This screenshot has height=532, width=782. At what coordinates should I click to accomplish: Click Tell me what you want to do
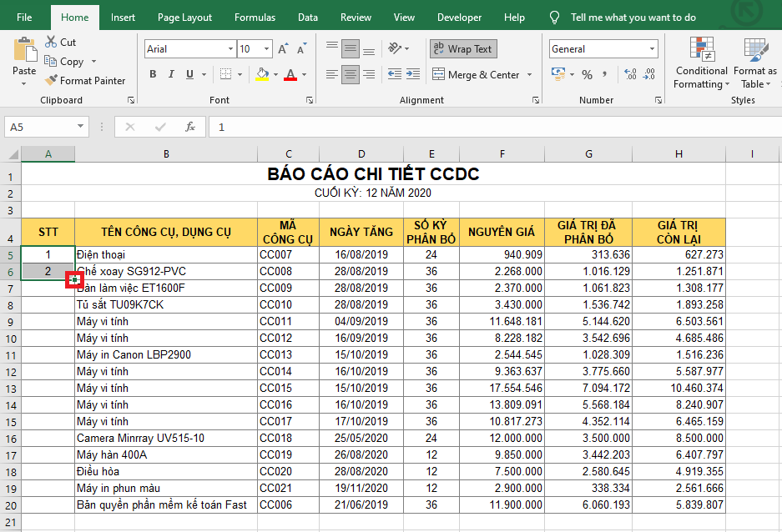633,18
